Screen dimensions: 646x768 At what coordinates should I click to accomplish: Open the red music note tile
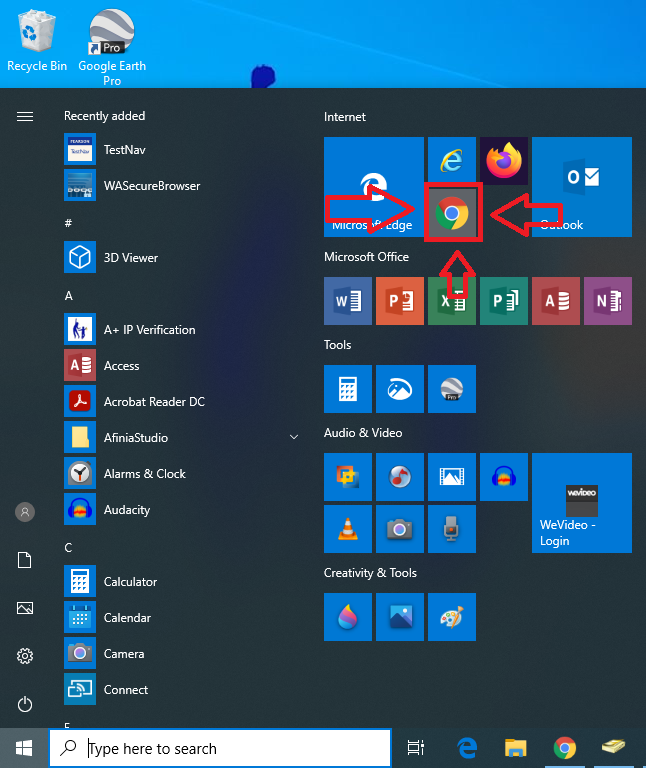tap(400, 477)
